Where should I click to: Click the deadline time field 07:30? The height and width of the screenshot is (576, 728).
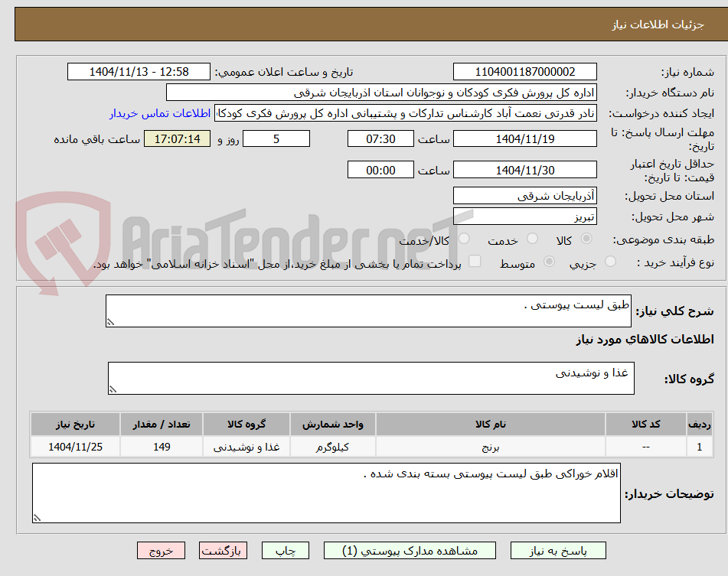point(380,138)
